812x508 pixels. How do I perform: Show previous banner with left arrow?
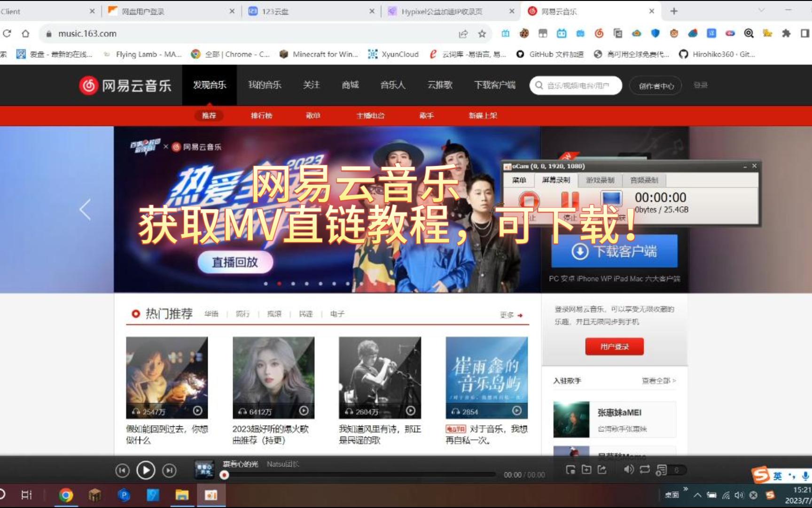point(85,210)
